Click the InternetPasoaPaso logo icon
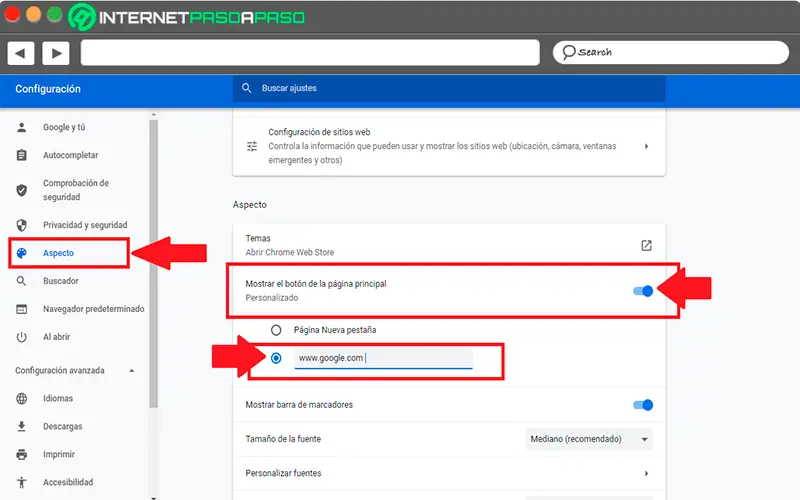Image resolution: width=800 pixels, height=500 pixels. (82, 17)
